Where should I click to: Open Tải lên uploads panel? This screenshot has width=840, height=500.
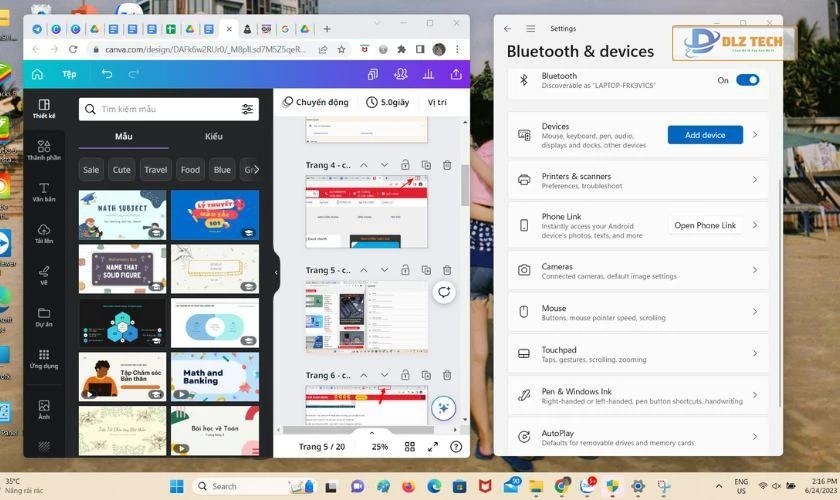[x=44, y=234]
